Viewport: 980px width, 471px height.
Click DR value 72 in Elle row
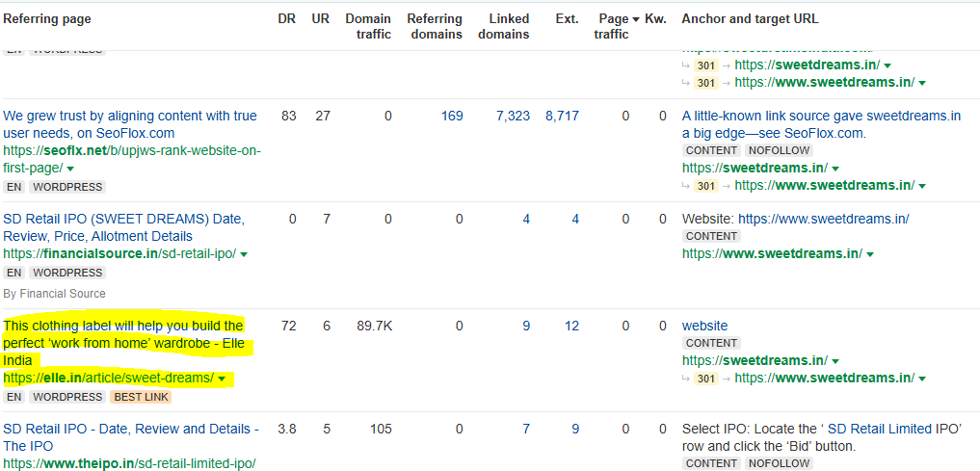tap(289, 326)
